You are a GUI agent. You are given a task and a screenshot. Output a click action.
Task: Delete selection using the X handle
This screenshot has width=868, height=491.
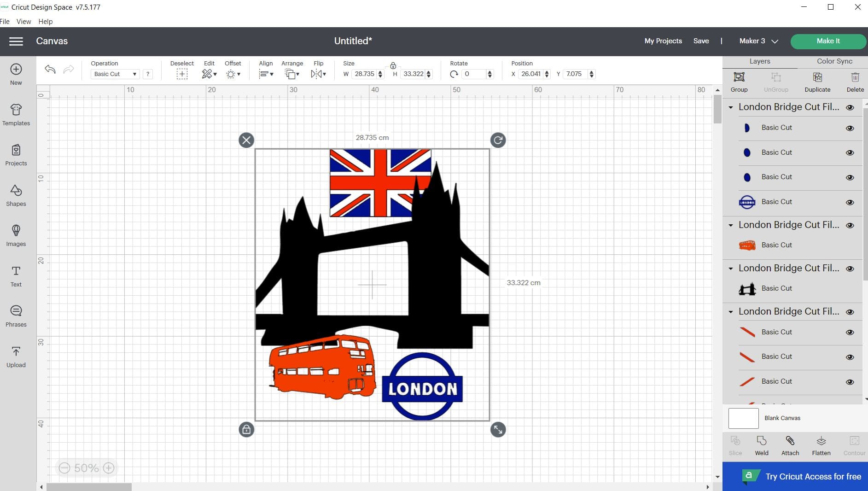pos(246,140)
